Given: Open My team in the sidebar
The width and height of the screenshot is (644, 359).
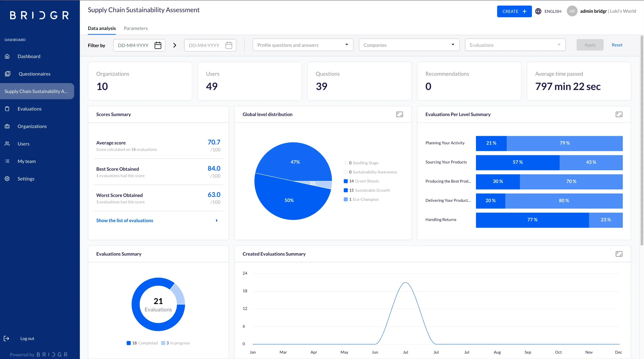Looking at the screenshot, I should tap(27, 161).
